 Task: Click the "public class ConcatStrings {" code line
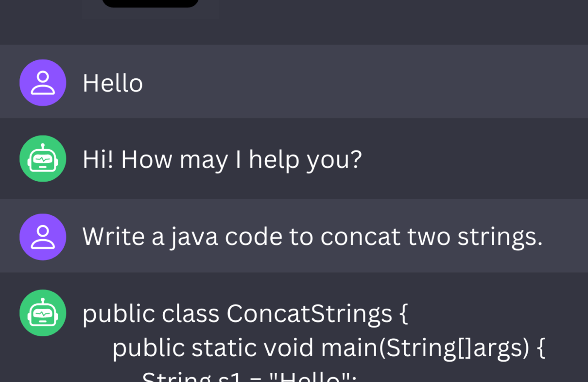coord(245,313)
